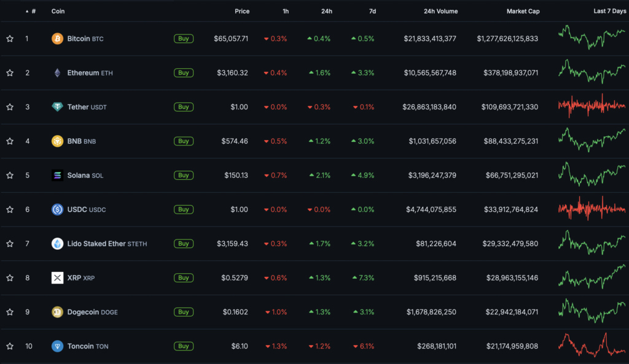The height and width of the screenshot is (364, 629).
Task: Open XRP's last 7 days sparkline chart
Action: pyautogui.click(x=592, y=277)
